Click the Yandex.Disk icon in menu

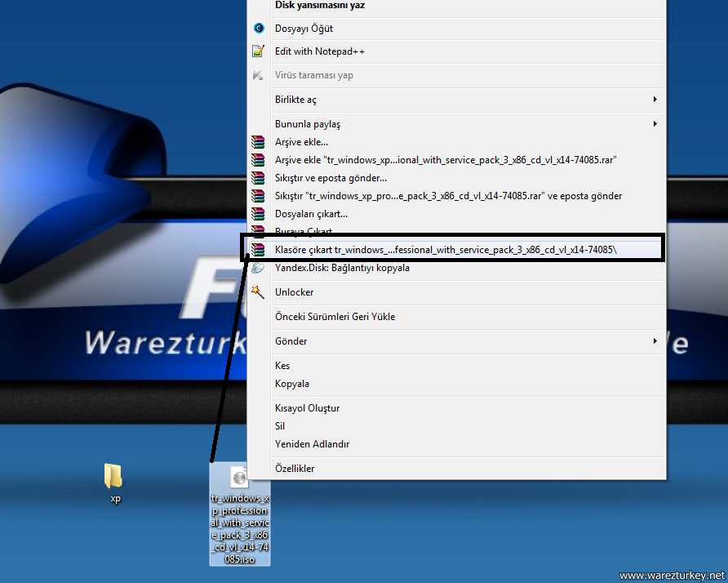coord(258,268)
